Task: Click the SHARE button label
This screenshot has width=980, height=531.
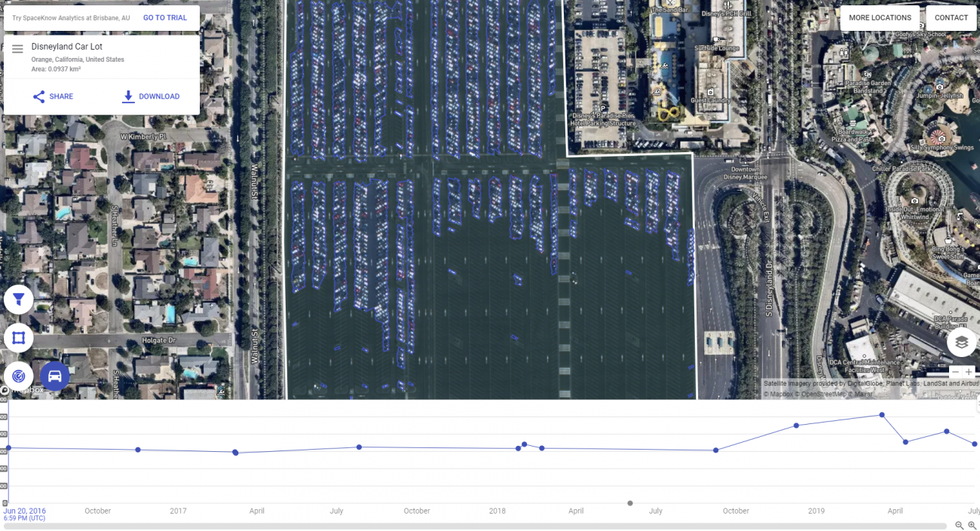Action: (61, 96)
